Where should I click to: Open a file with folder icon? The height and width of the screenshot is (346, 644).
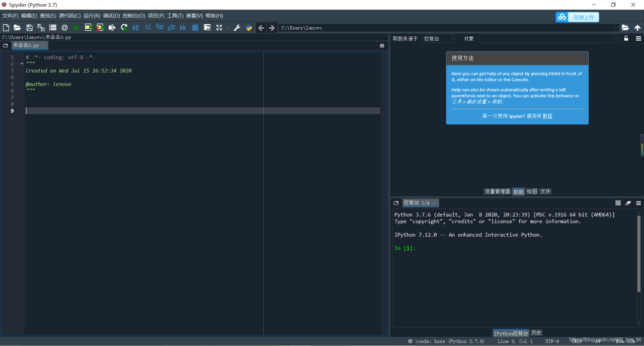point(17,28)
